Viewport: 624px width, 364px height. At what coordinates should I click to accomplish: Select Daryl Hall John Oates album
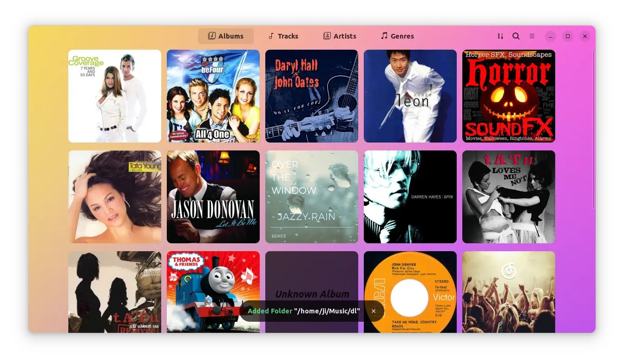point(312,96)
